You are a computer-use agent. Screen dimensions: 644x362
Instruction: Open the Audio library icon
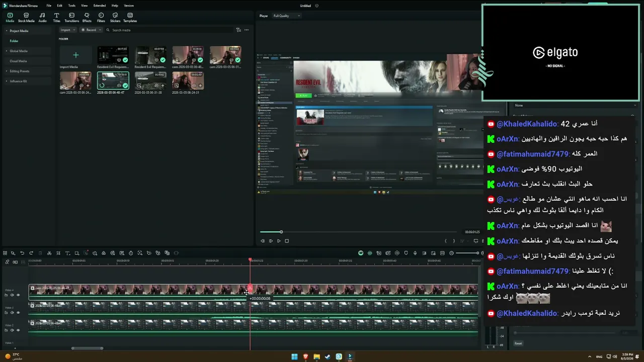(43, 16)
